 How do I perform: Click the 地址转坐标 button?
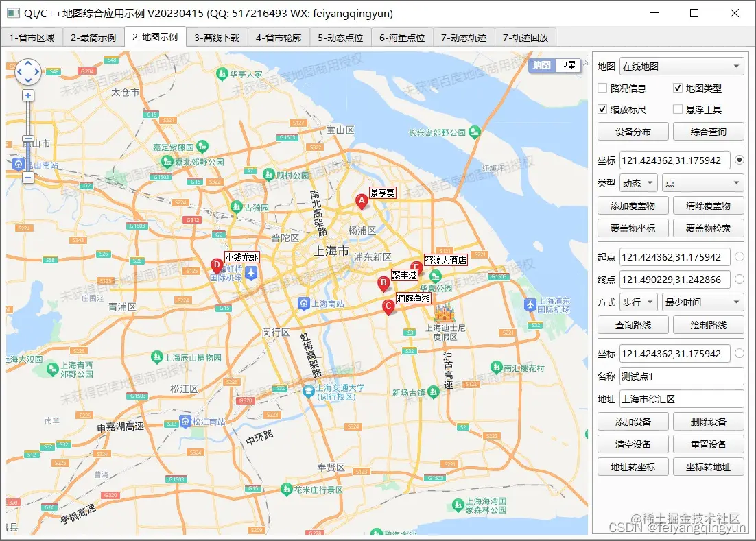[633, 466]
